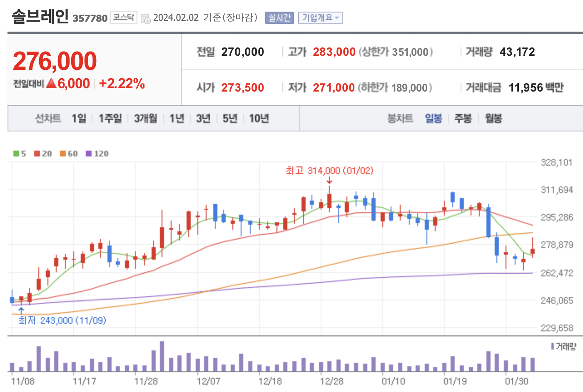
Task: Click the 고가 value 283,000
Action: pyautogui.click(x=334, y=52)
